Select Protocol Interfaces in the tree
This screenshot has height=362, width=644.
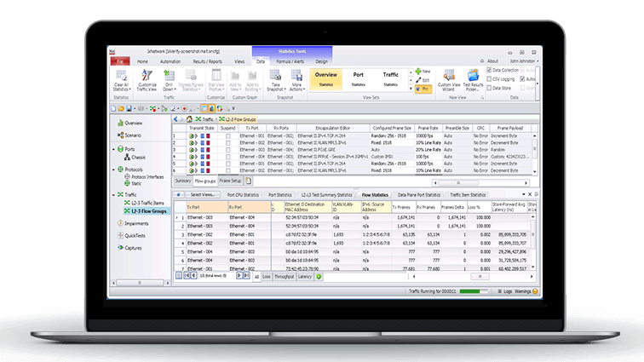click(x=144, y=176)
